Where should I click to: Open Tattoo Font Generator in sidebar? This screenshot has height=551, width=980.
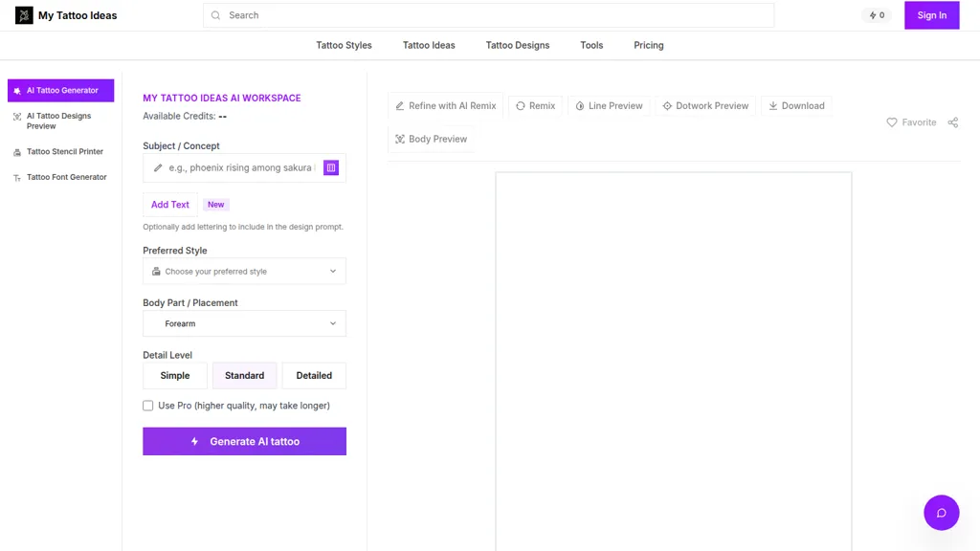(x=60, y=177)
